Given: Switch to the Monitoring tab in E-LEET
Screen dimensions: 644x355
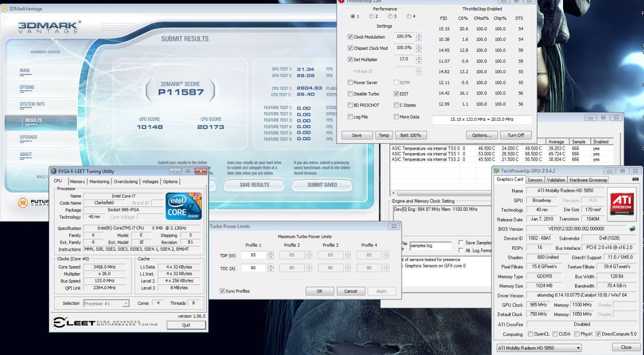Looking at the screenshot, I should [x=99, y=181].
